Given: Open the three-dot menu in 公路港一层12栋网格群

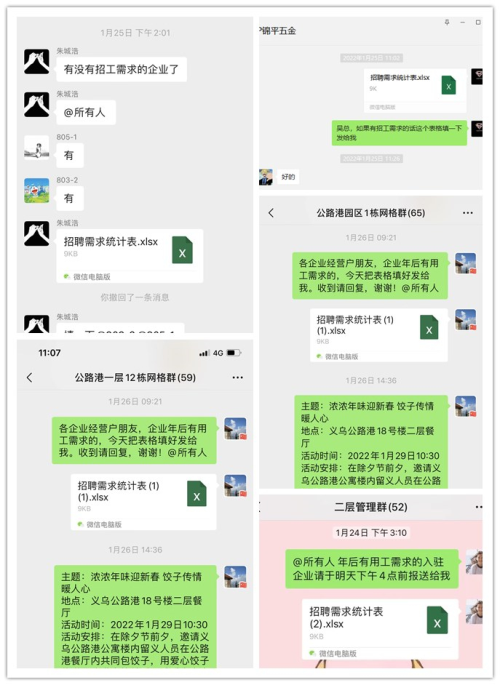Looking at the screenshot, I should [238, 377].
